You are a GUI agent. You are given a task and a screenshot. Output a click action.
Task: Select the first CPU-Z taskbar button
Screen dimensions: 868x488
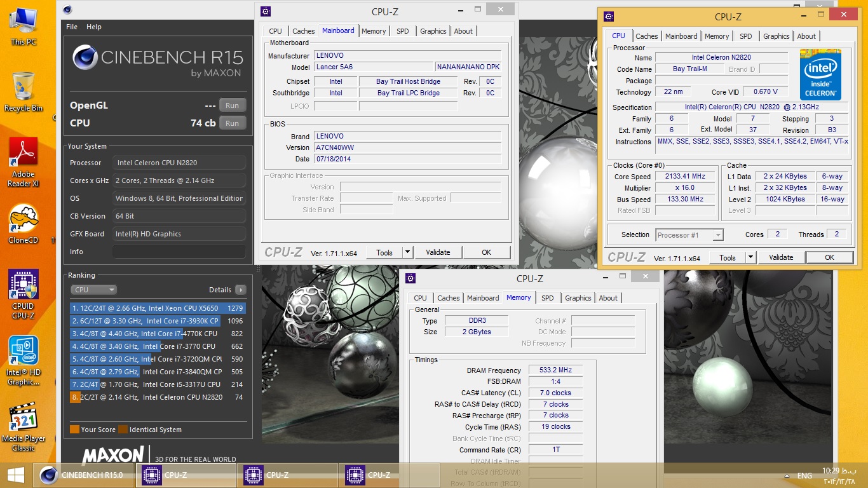186,475
